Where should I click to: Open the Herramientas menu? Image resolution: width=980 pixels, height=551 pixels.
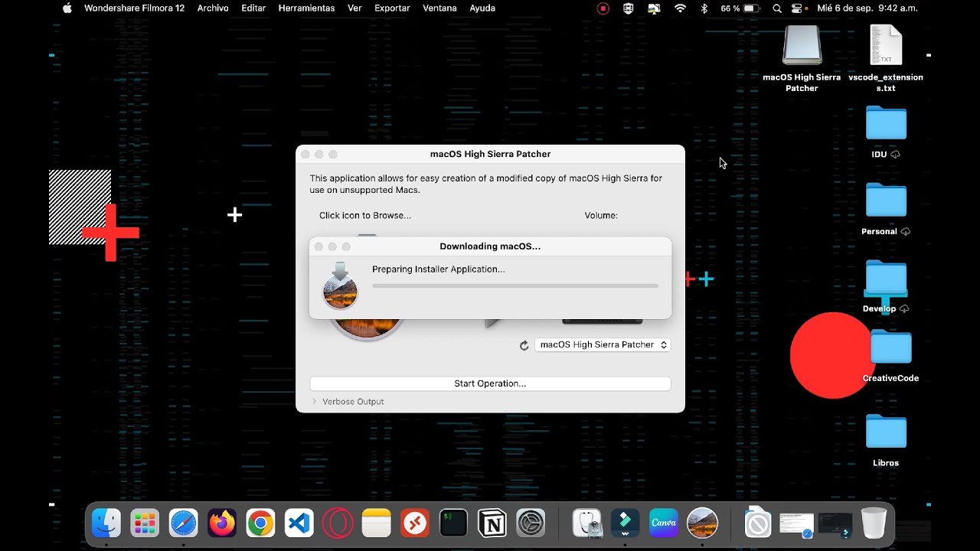click(306, 8)
